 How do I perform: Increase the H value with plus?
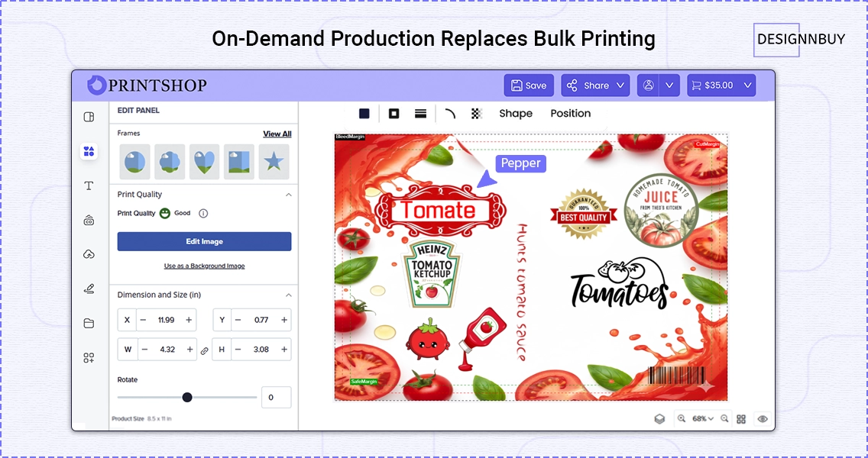(x=284, y=350)
